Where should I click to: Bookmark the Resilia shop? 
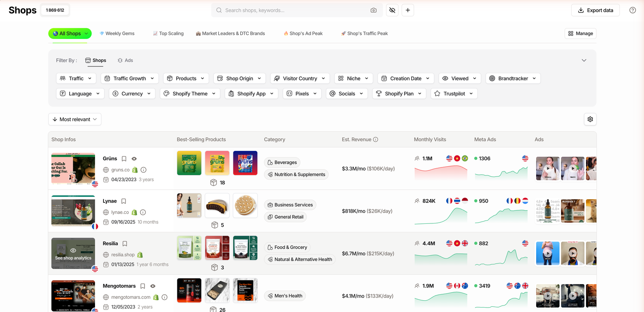click(125, 244)
